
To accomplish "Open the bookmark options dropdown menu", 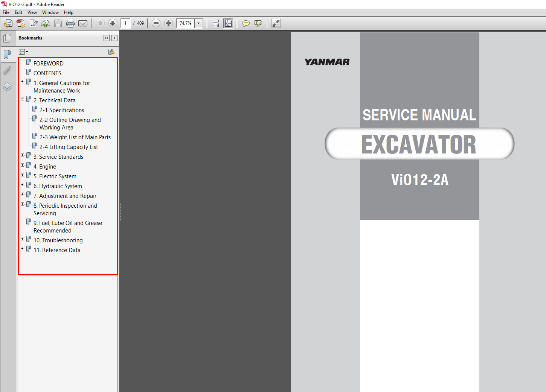I will 23,52.
